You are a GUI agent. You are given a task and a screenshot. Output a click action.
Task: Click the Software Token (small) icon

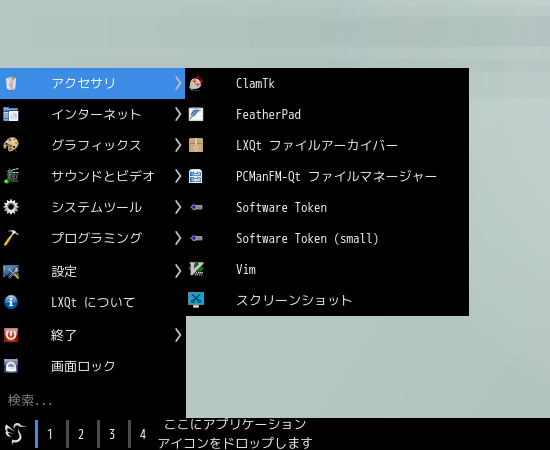196,239
